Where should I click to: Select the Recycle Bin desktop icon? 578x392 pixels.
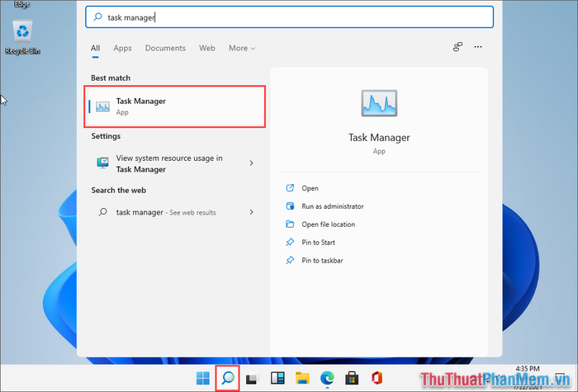[22, 37]
